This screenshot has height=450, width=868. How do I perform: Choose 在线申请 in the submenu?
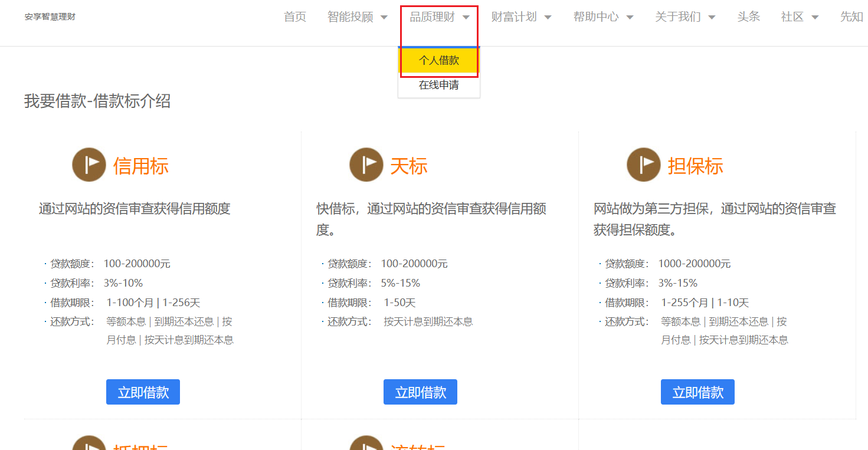click(x=439, y=85)
